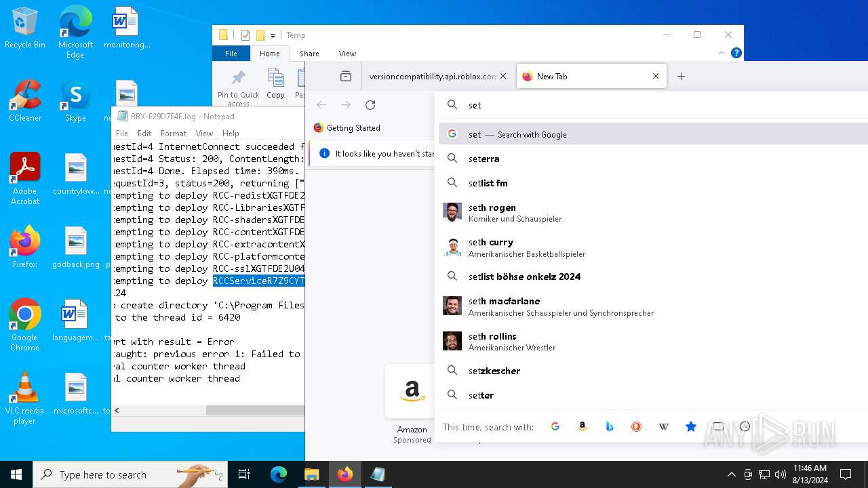
Task: Select the seth rogen suggestion
Action: tap(653, 212)
